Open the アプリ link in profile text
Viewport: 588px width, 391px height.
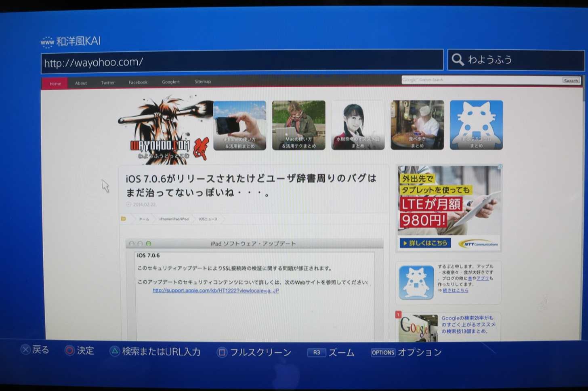coord(483,278)
